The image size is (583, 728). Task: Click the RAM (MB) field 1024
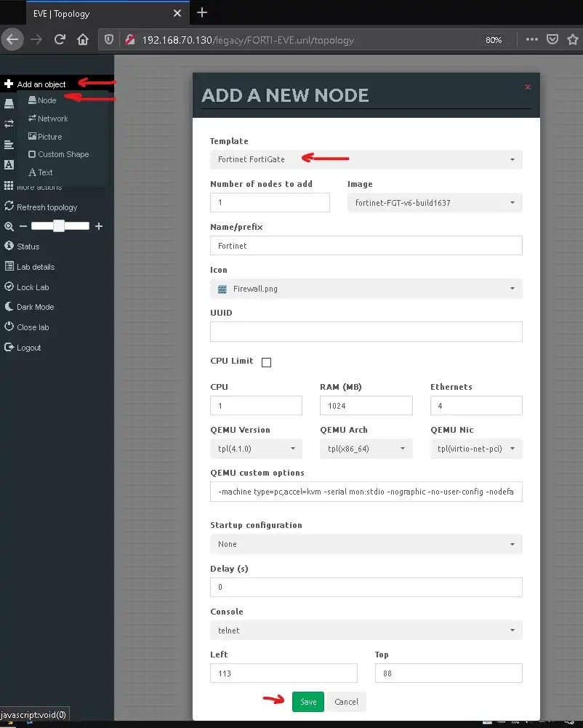coord(366,406)
